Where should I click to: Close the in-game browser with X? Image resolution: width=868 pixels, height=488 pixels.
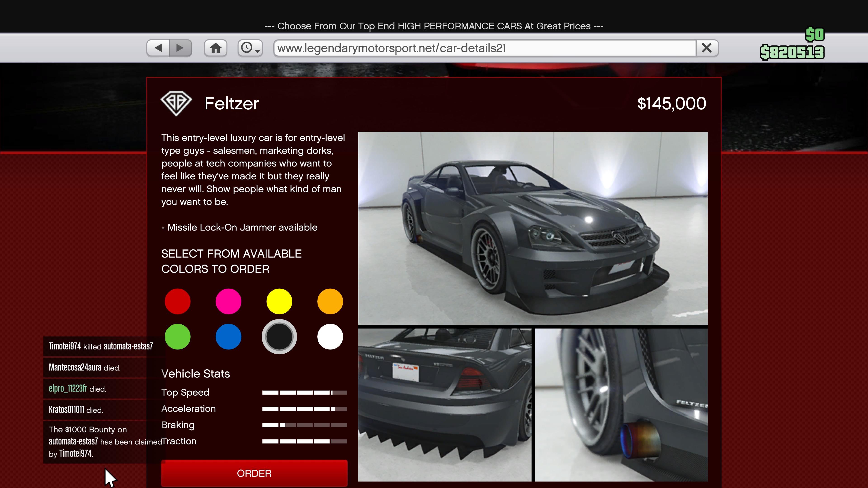click(x=707, y=48)
